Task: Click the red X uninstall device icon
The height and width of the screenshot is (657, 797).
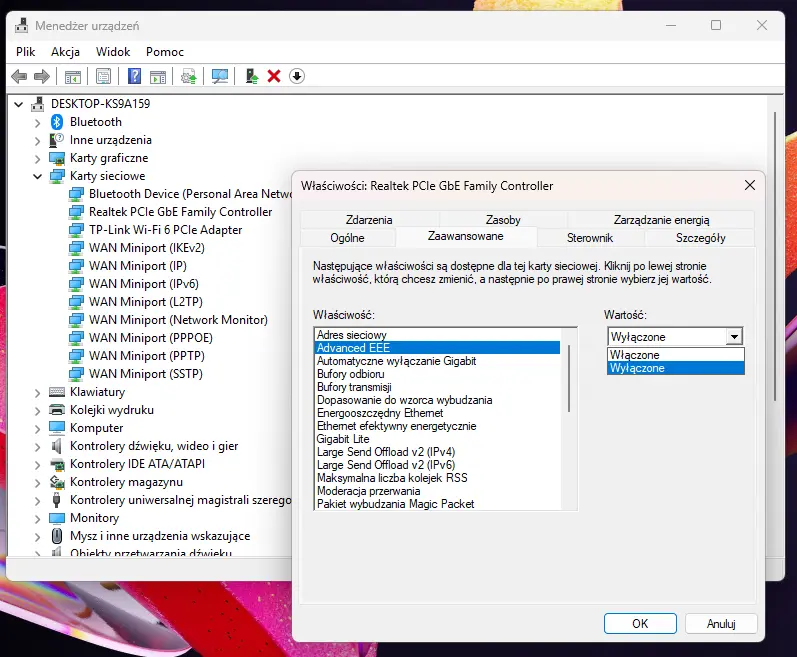Action: pyautogui.click(x=274, y=77)
